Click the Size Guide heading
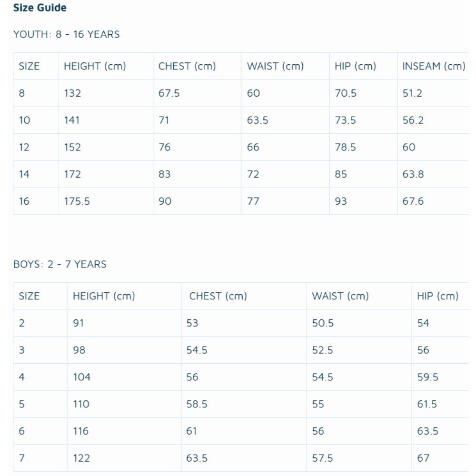This screenshot has width=476, height=476. point(40,8)
